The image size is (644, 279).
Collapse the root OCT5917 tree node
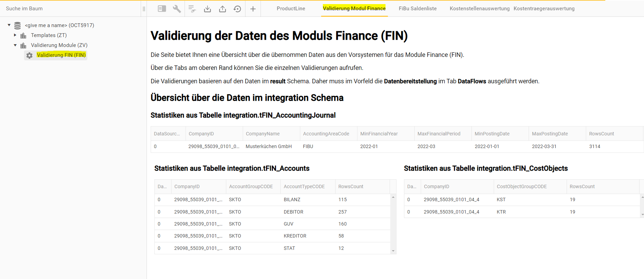click(x=9, y=25)
